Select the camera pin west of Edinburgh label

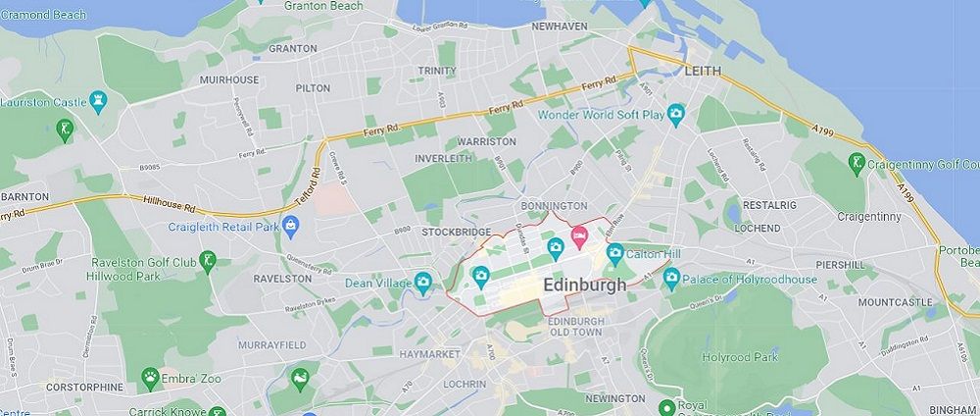click(x=480, y=278)
